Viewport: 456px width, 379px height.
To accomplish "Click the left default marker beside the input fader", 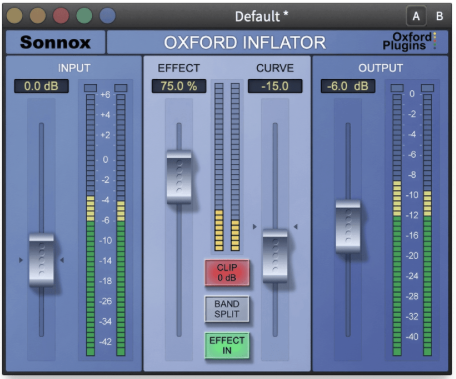I will point(21,260).
